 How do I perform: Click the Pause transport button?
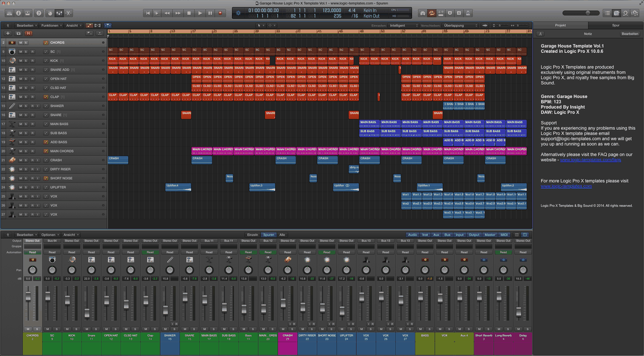[210, 13]
